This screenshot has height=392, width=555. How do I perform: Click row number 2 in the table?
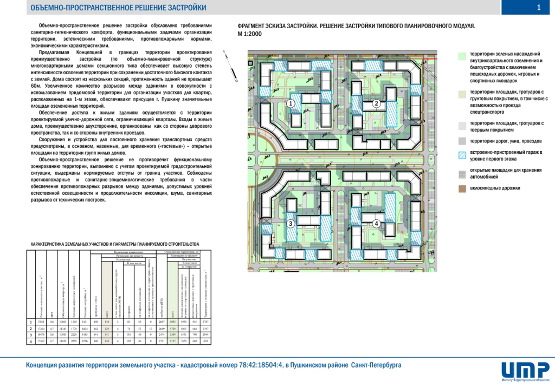point(31,329)
